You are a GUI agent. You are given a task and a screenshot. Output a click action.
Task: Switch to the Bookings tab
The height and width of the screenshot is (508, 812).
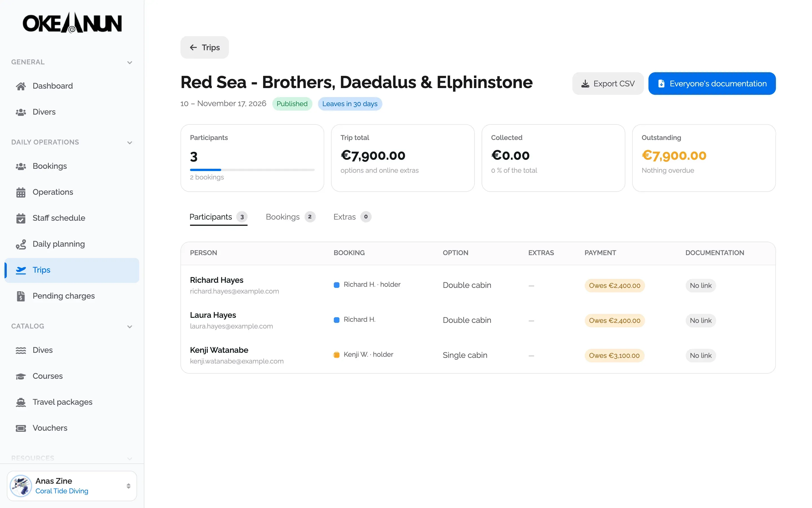click(291, 217)
